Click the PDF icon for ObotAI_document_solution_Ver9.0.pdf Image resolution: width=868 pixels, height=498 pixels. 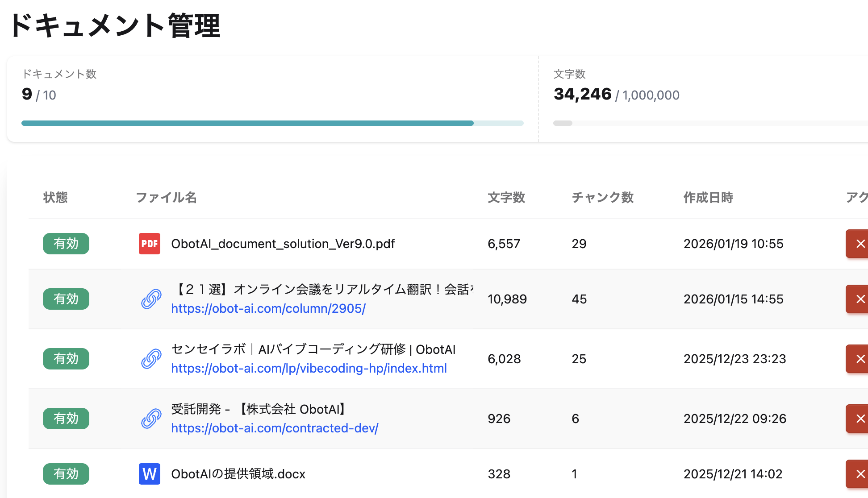pyautogui.click(x=149, y=244)
